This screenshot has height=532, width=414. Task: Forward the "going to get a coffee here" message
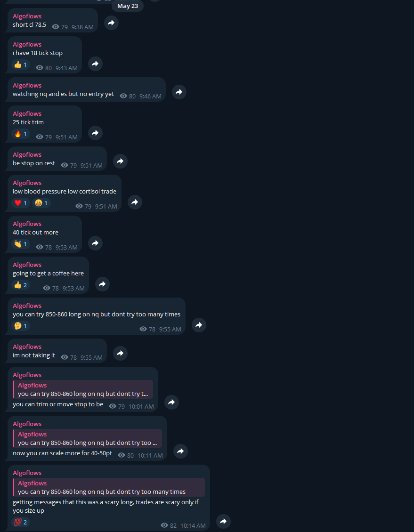[103, 284]
